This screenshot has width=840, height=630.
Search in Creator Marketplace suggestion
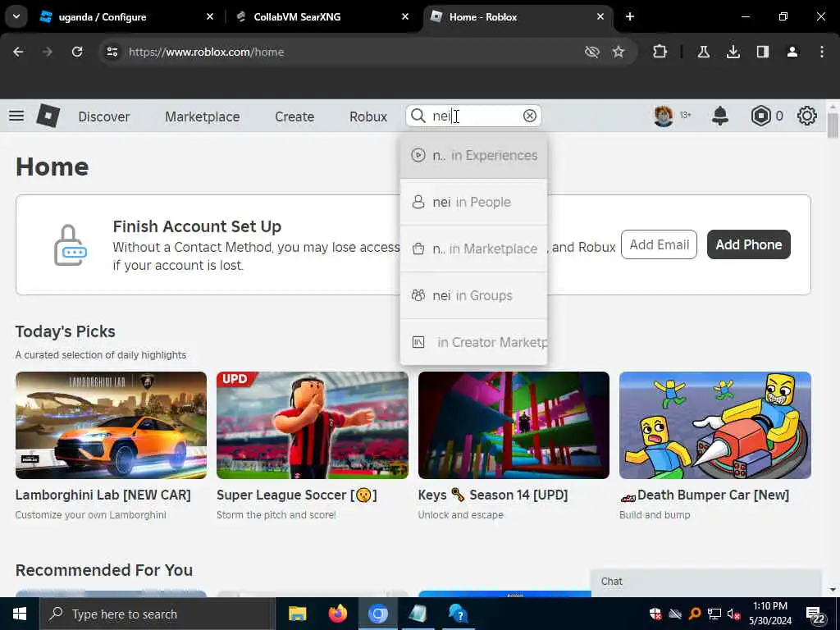point(473,342)
